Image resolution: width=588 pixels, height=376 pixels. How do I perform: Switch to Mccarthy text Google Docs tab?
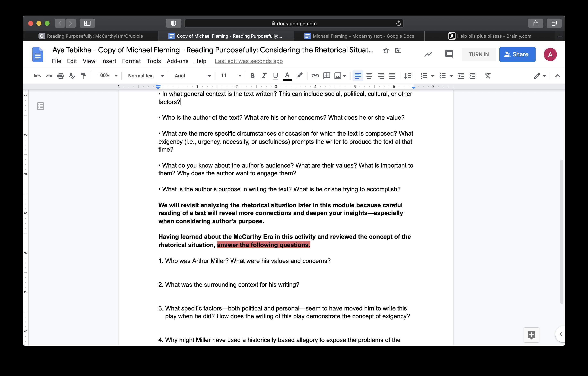[x=359, y=36]
